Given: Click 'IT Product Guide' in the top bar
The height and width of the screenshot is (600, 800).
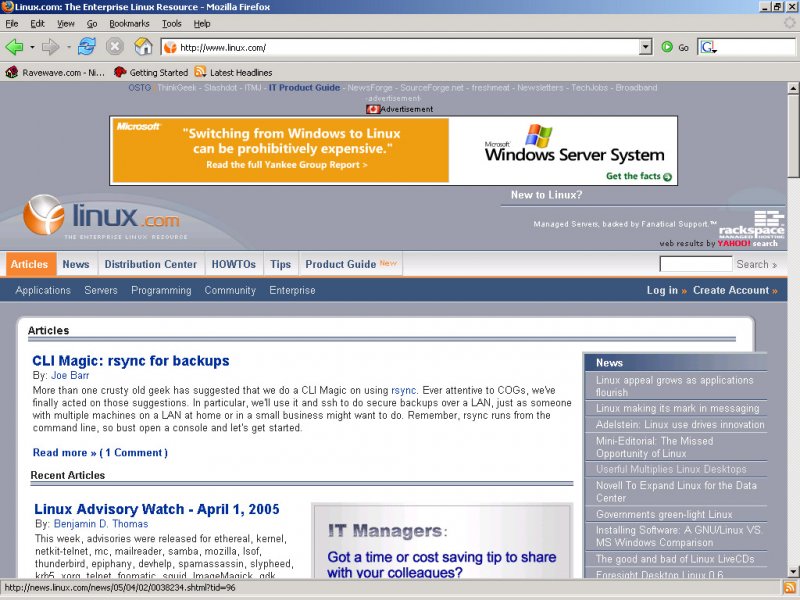Looking at the screenshot, I should 304,88.
